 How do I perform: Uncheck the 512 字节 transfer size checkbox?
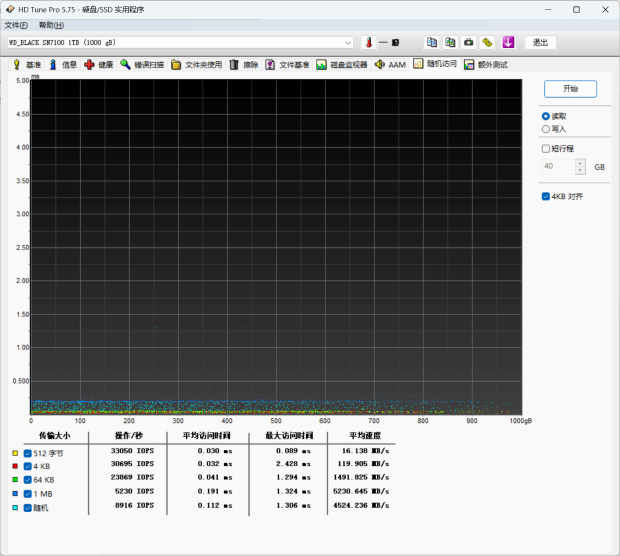(28, 453)
